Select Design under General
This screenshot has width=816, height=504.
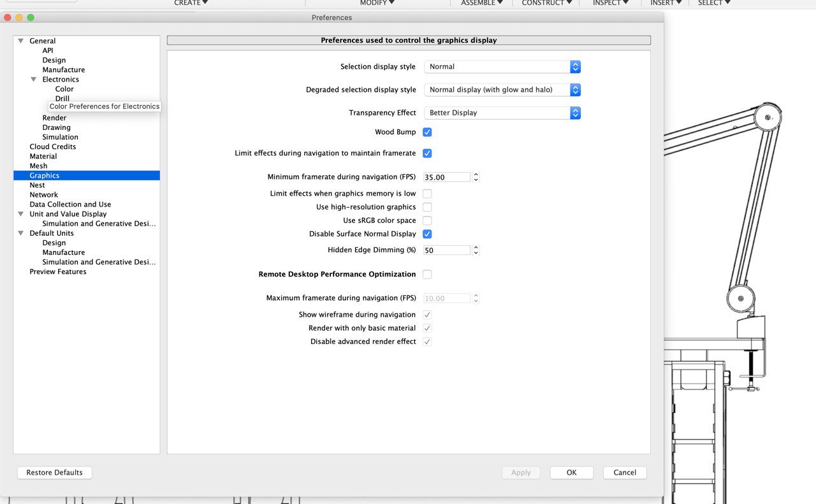[x=54, y=60]
